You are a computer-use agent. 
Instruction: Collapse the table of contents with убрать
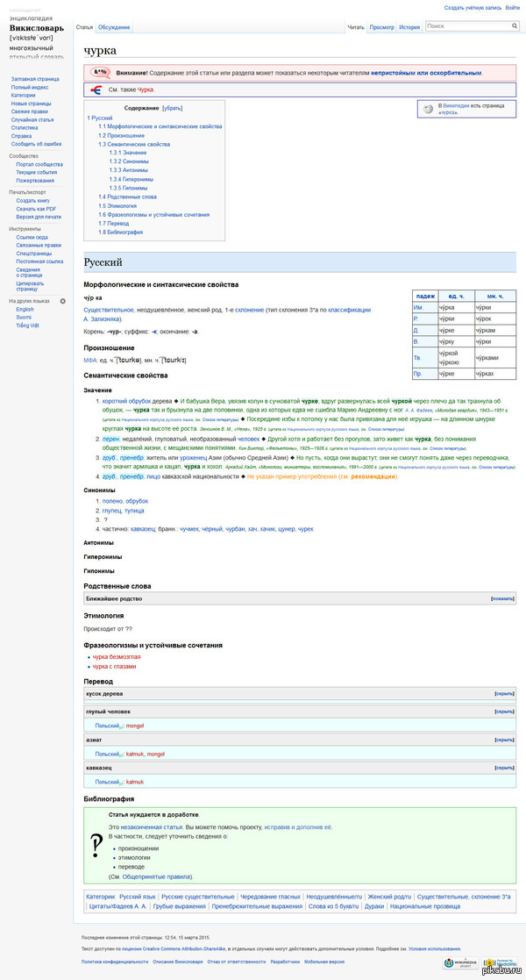click(172, 107)
